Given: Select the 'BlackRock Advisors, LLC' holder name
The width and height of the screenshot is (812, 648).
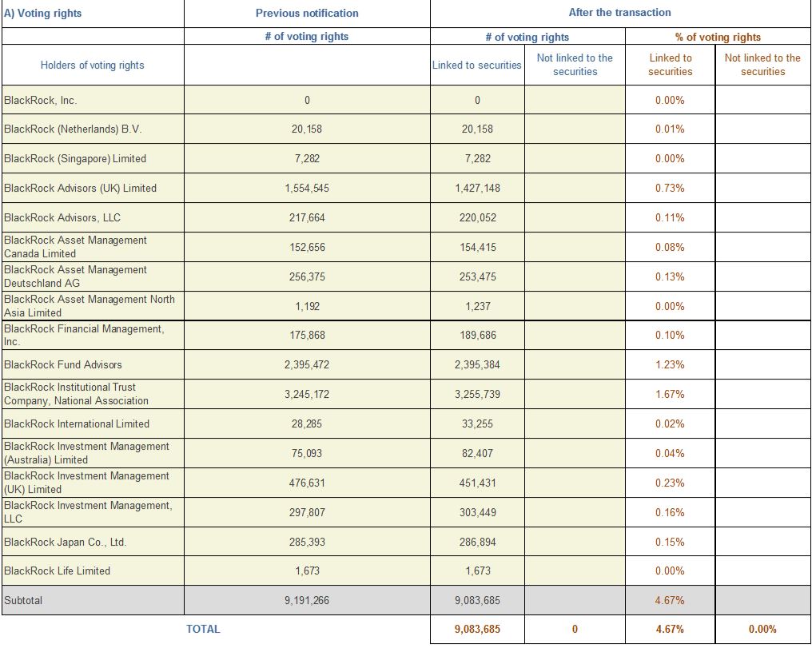Looking at the screenshot, I should [x=62, y=217].
